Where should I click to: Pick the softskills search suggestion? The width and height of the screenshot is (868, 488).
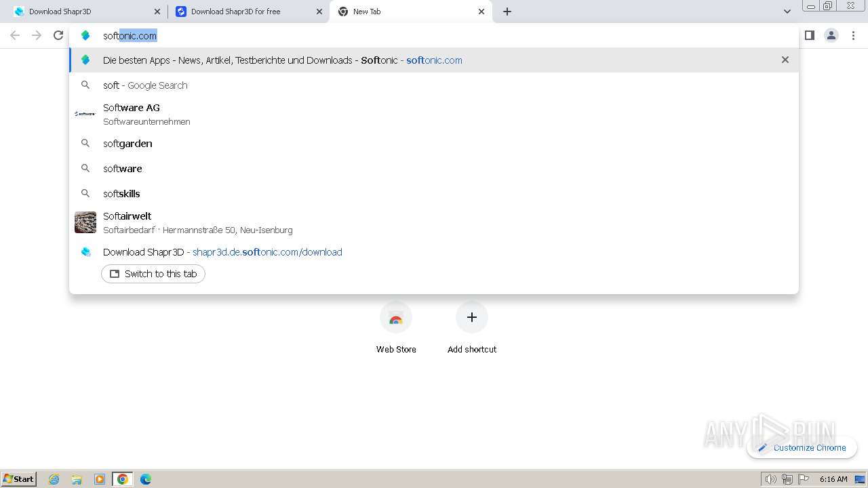tap(434, 193)
